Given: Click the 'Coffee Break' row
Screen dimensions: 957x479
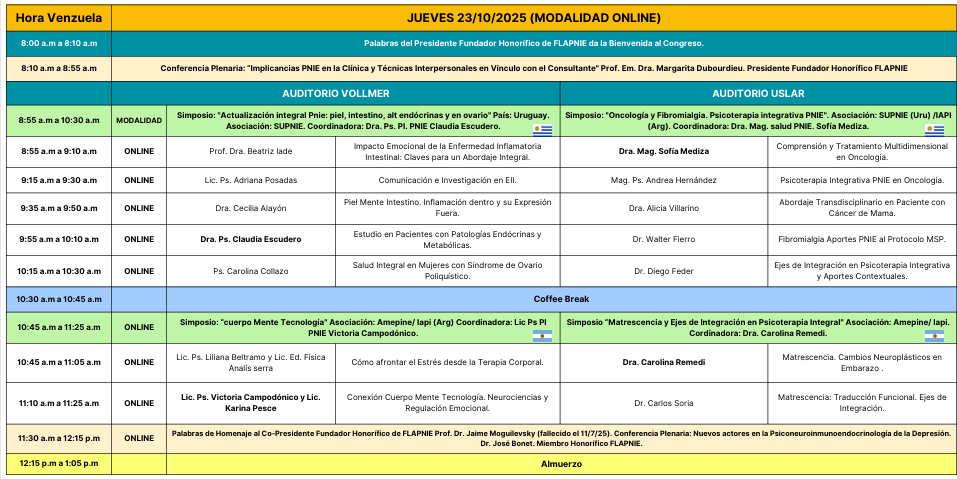Looking at the screenshot, I should point(561,299).
